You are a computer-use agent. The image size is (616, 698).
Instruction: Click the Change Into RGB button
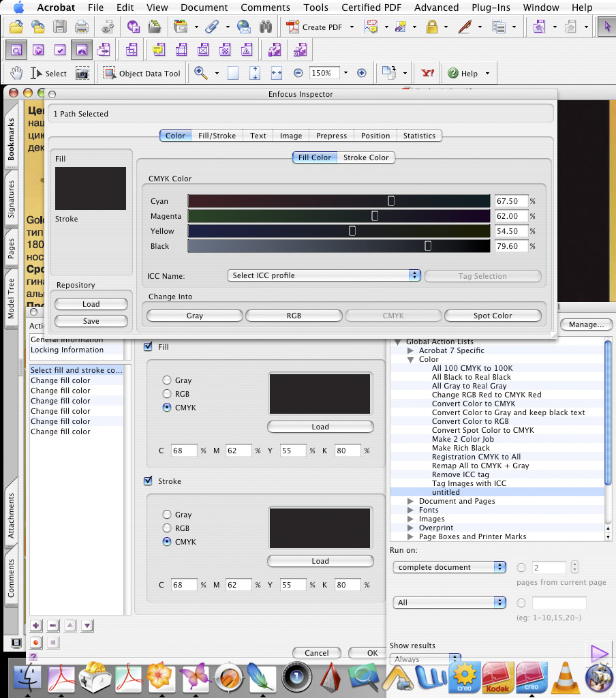coord(294,316)
